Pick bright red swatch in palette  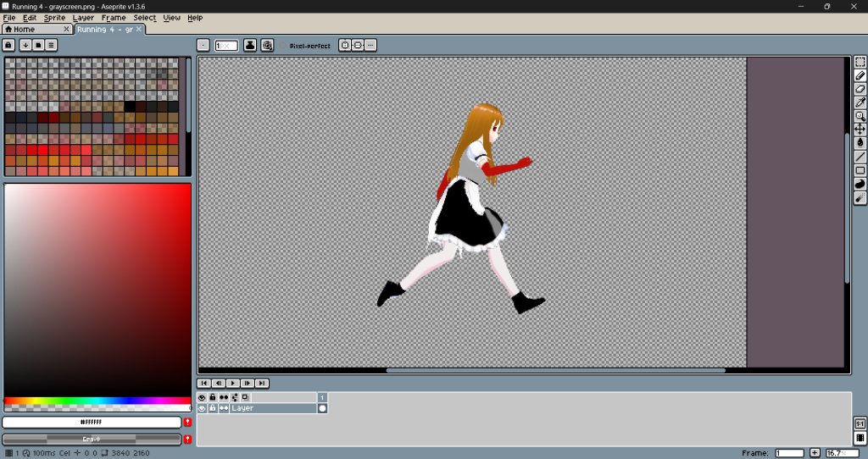pos(42,150)
